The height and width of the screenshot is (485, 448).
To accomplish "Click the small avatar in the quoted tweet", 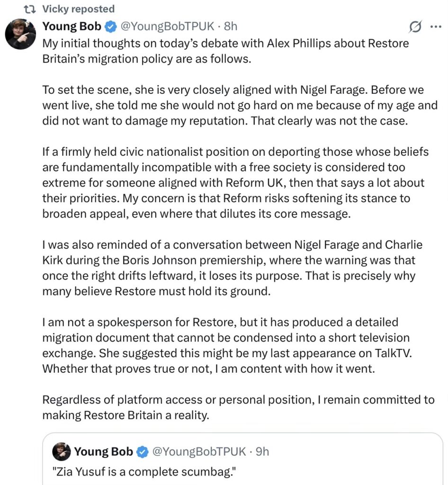I will (61, 452).
